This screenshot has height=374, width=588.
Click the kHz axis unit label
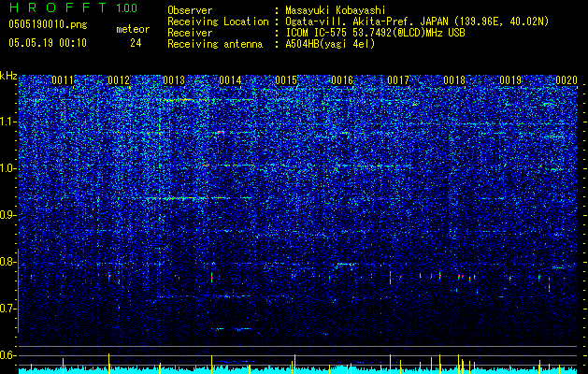tap(8, 76)
